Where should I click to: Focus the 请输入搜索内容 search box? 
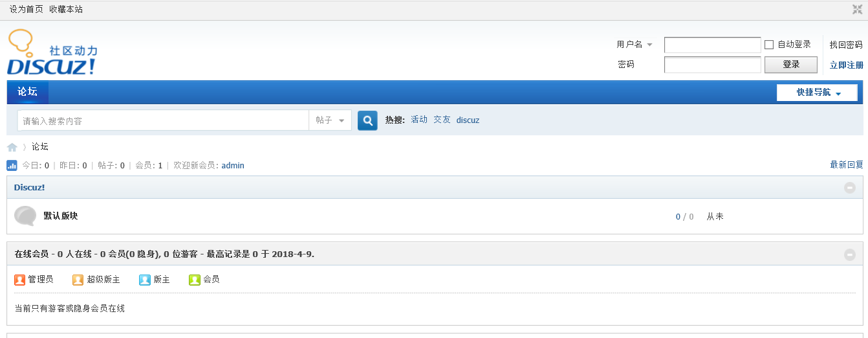[163, 120]
